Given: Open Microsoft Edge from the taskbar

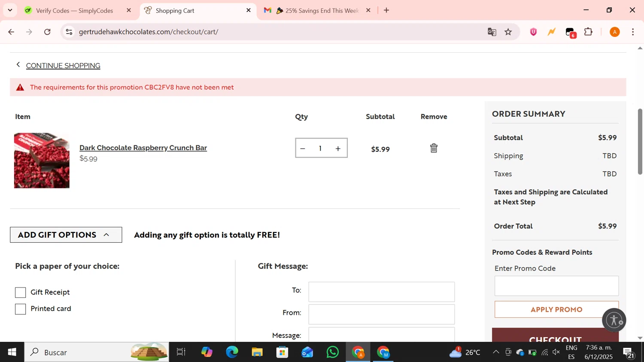Looking at the screenshot, I should coord(232,352).
